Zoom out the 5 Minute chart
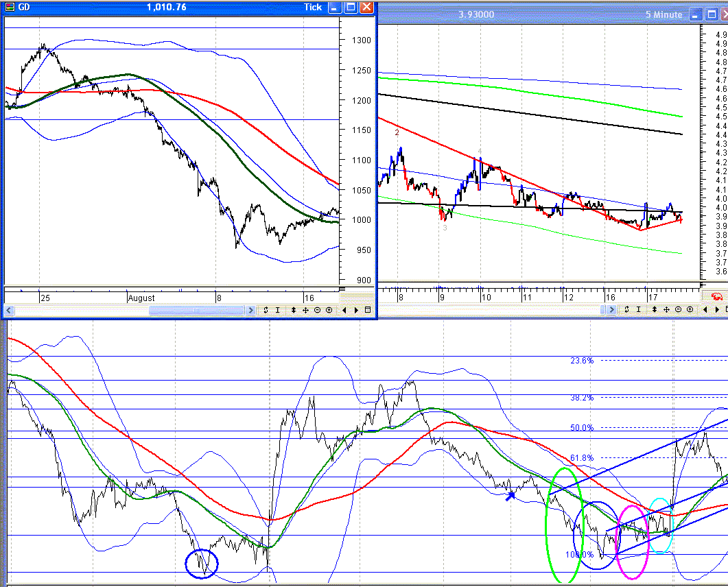 679,309
